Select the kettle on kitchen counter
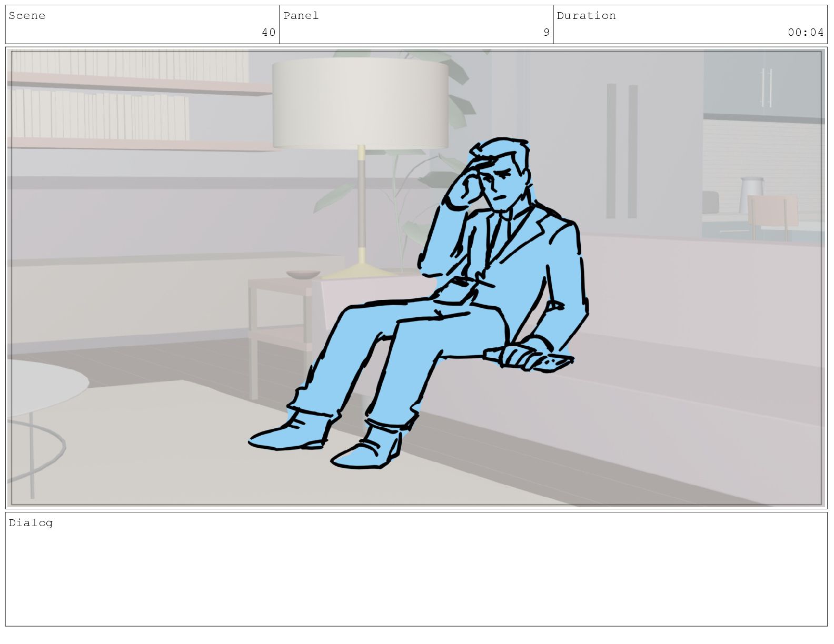This screenshot has height=644, width=834. tap(752, 194)
